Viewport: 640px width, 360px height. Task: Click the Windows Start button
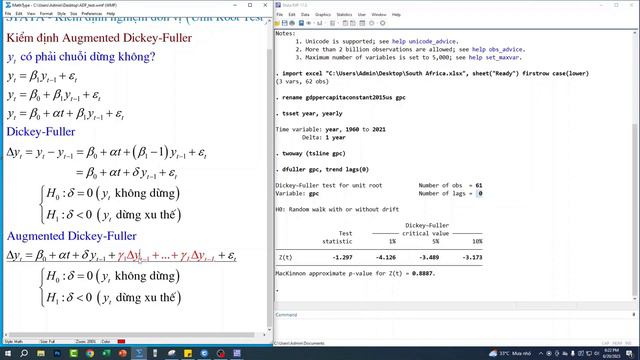[x=8, y=353]
